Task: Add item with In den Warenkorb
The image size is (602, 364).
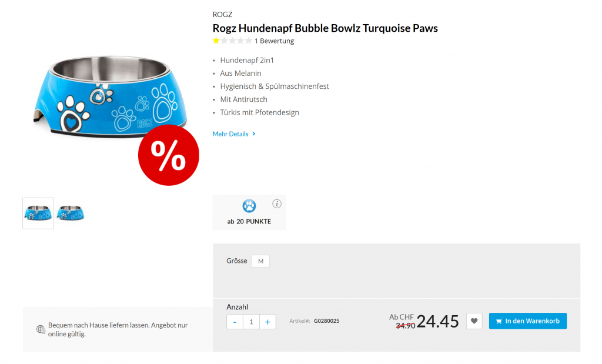Action: tap(527, 321)
